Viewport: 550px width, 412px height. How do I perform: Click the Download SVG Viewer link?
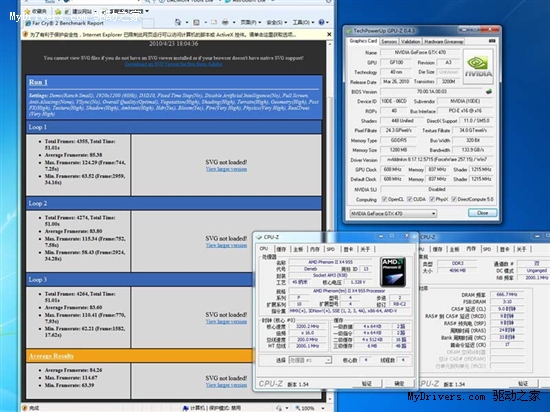tap(173, 64)
